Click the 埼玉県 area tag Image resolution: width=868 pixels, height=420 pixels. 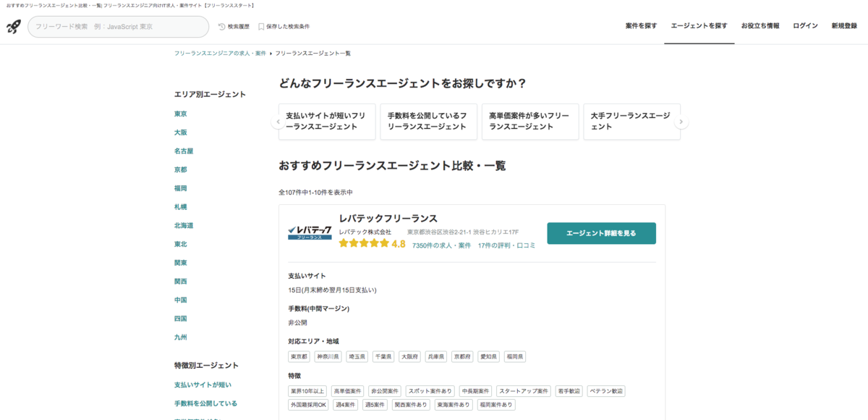[357, 356]
